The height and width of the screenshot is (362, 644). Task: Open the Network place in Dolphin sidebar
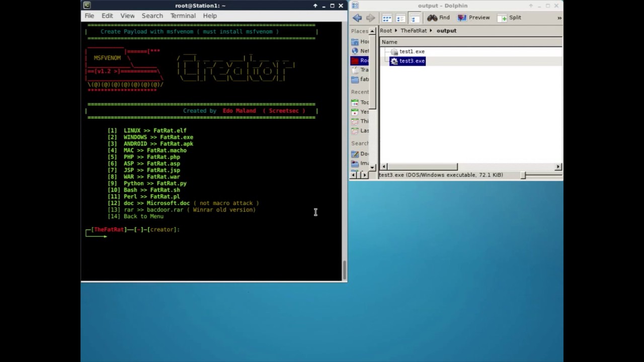(360, 51)
